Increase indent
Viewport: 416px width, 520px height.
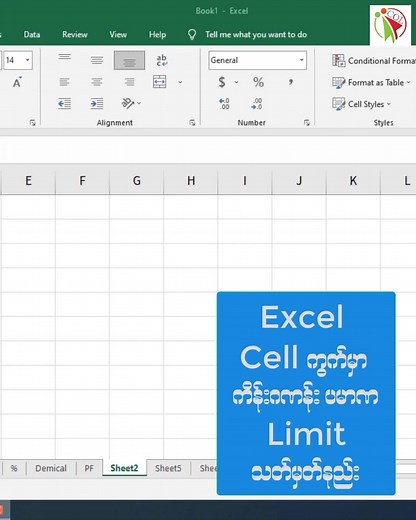[97, 104]
